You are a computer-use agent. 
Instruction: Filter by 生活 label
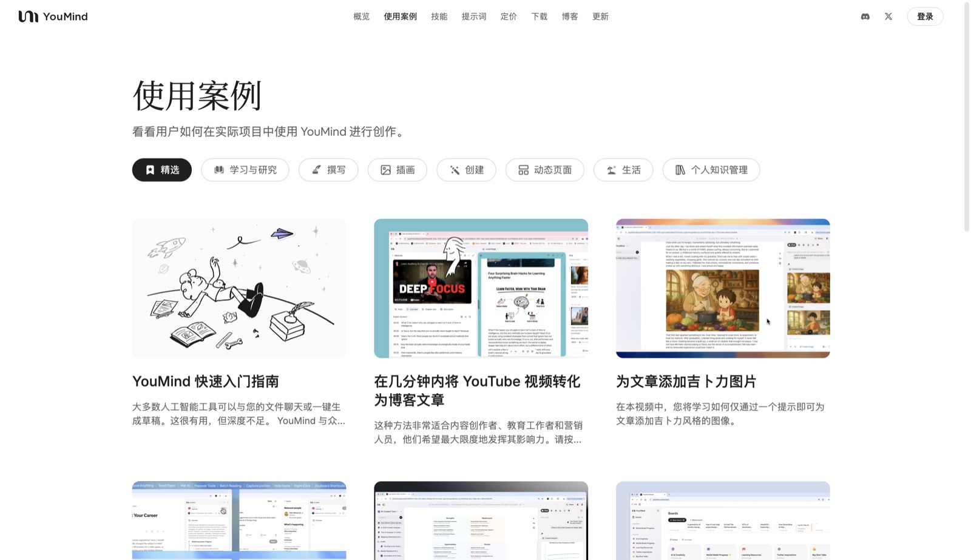click(x=631, y=170)
